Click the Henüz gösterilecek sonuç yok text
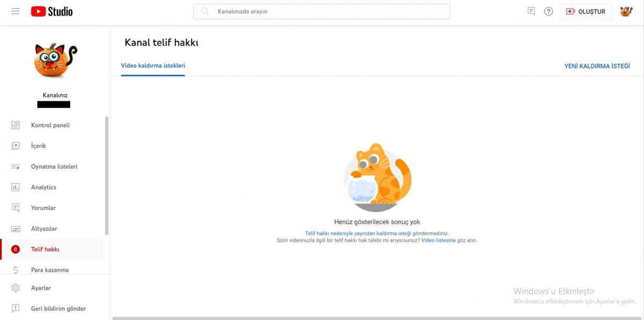This screenshot has width=644, height=320. 377,221
